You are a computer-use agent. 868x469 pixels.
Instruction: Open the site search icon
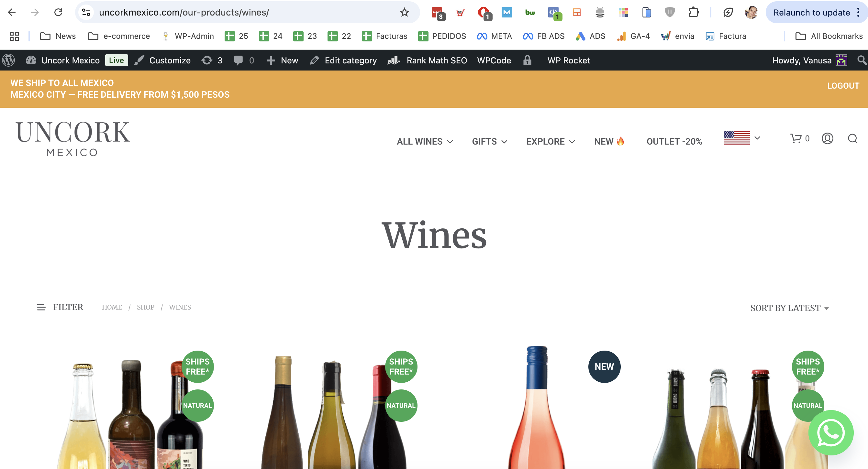852,138
